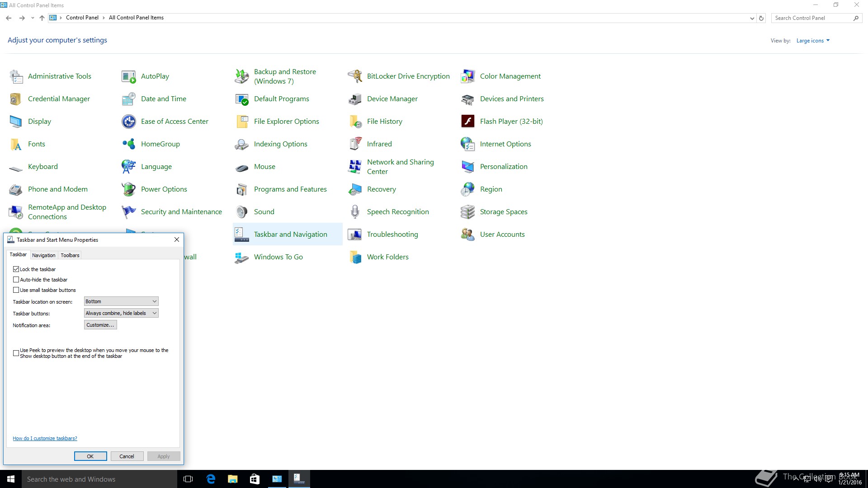Switch to the Toolbars tab
The height and width of the screenshot is (488, 868).
pyautogui.click(x=70, y=255)
